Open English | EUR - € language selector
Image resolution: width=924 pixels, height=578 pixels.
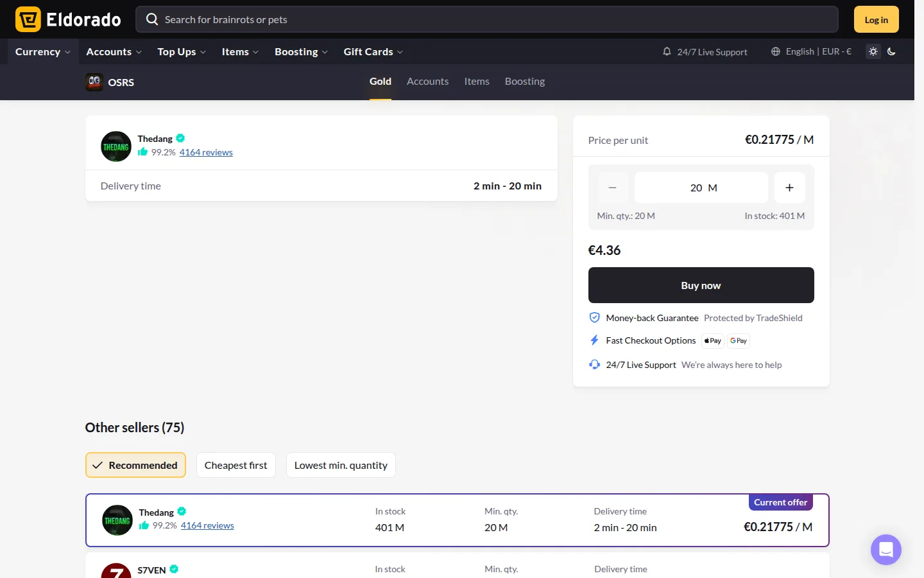811,51
